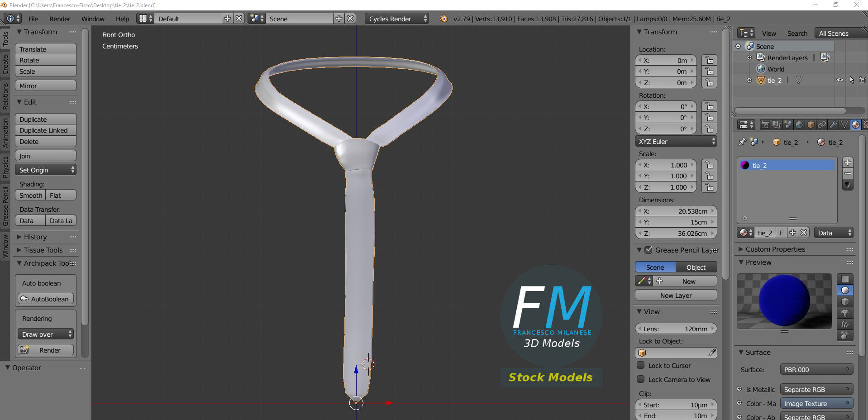Click the Translate button
The width and height of the screenshot is (868, 420).
[46, 49]
